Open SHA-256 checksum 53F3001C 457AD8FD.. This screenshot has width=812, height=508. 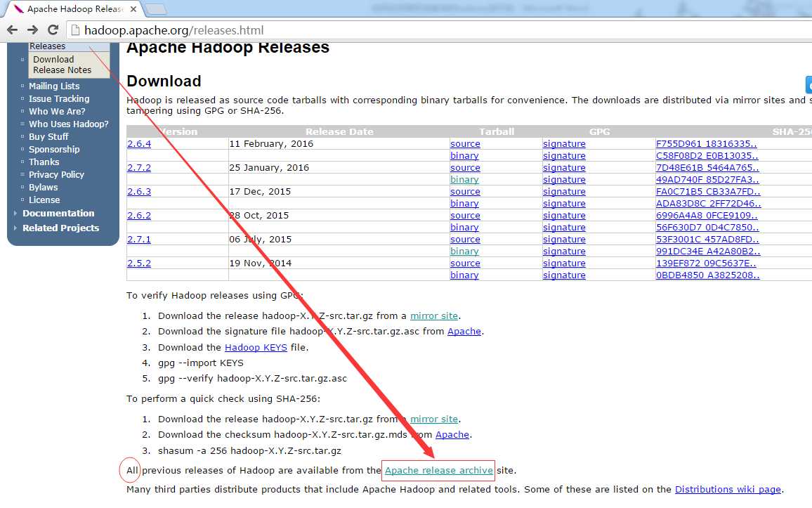pyautogui.click(x=707, y=239)
